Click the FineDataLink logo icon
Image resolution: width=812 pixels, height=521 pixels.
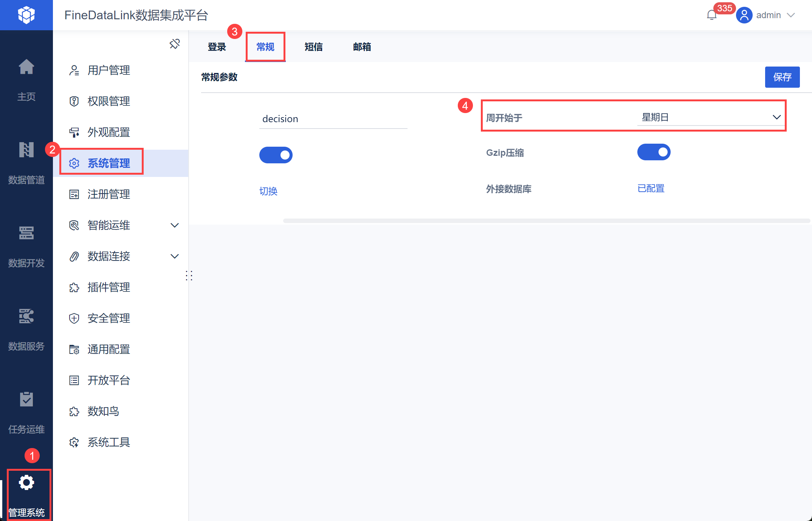[x=26, y=15]
